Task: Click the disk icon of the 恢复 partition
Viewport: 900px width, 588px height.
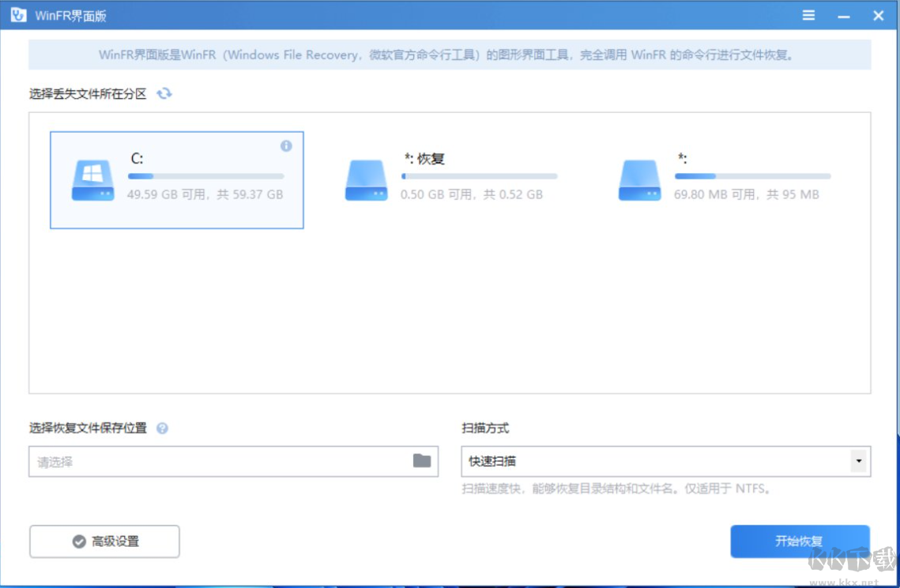Action: [366, 179]
